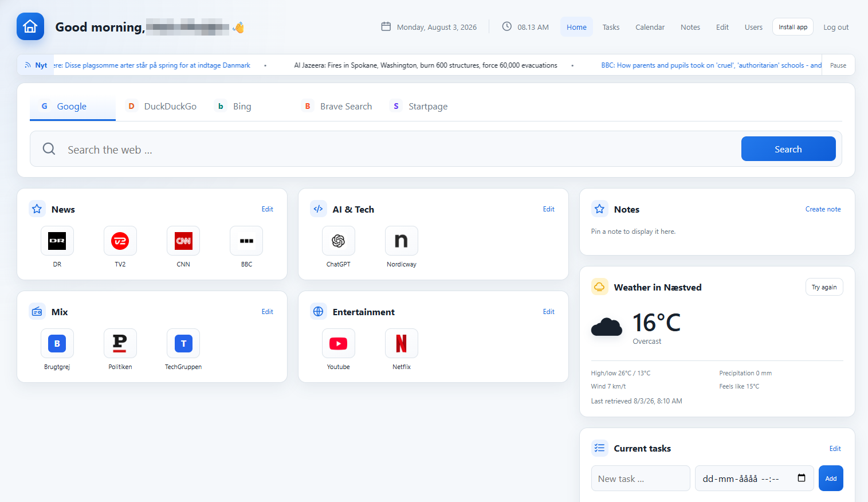Click the code icon beside AI & Tech

[x=319, y=209]
